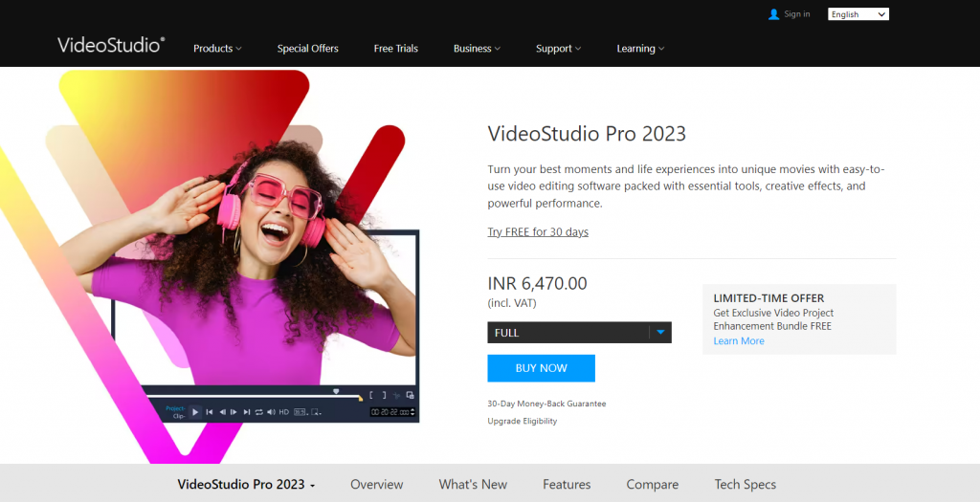Open the English language dropdown

pos(858,13)
